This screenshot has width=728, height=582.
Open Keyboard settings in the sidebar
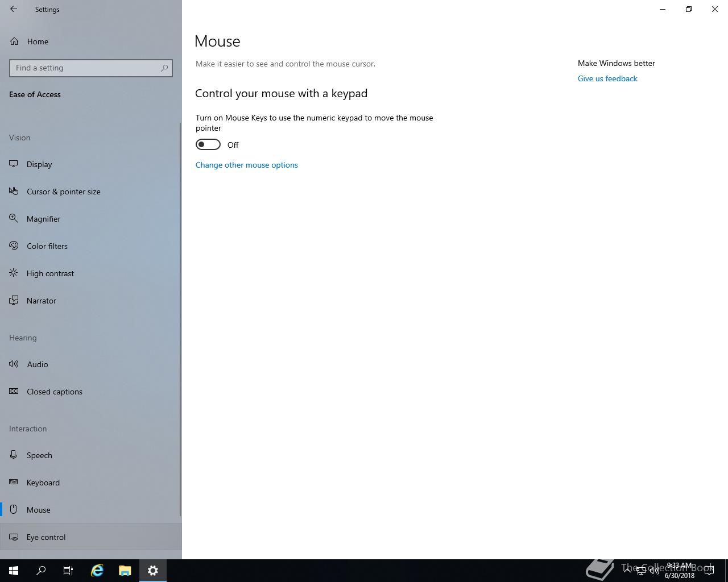91,483
